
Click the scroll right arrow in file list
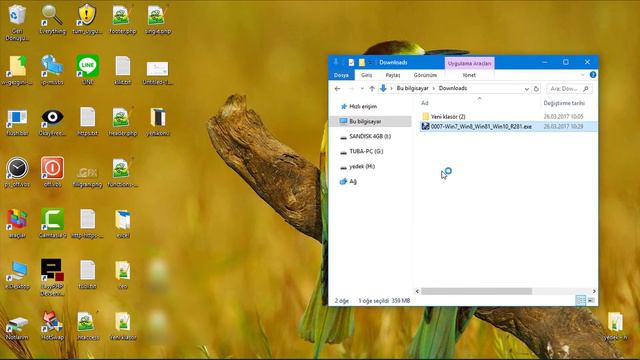click(594, 291)
